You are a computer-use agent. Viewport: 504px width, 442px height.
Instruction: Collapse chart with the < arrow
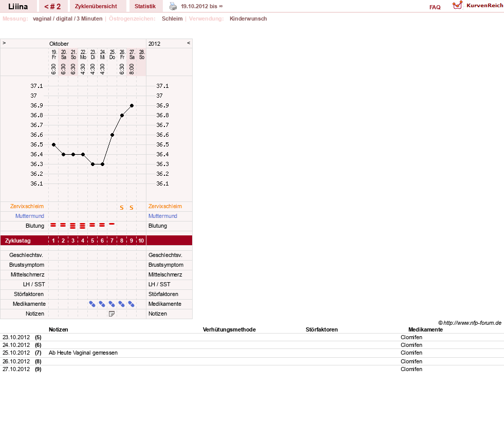[189, 43]
